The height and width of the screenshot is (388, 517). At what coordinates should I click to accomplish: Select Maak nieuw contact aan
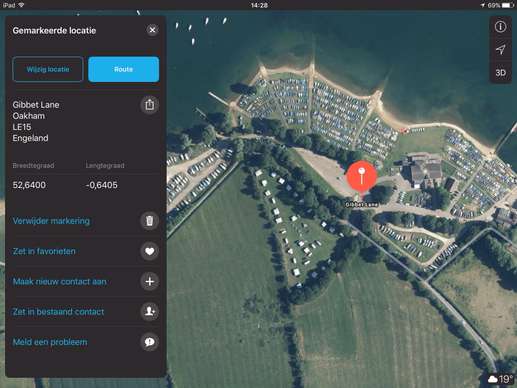pyautogui.click(x=59, y=281)
